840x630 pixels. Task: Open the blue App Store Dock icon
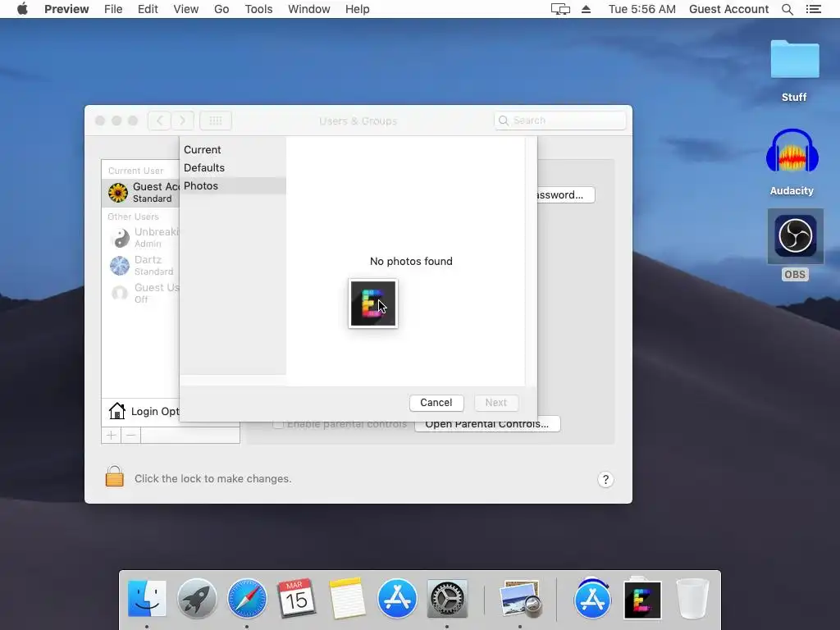(397, 599)
